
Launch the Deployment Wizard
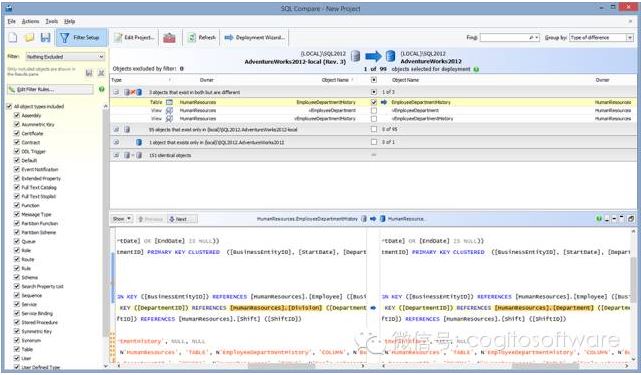pos(255,38)
